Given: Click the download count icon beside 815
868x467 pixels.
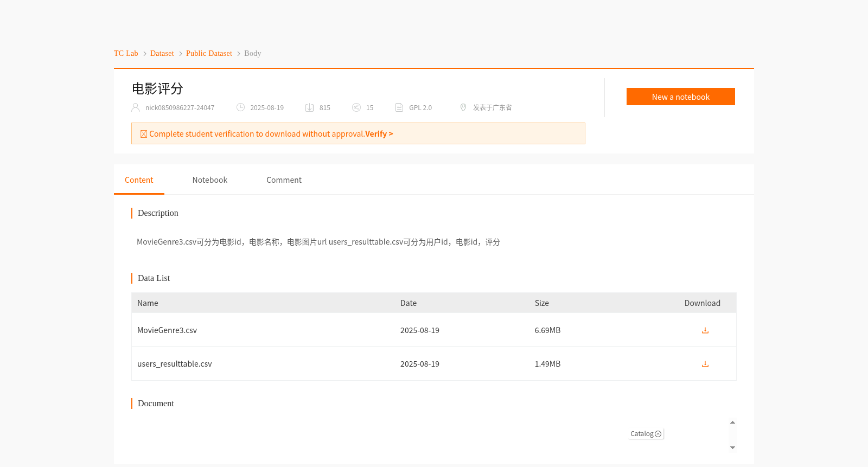Looking at the screenshot, I should pos(310,107).
